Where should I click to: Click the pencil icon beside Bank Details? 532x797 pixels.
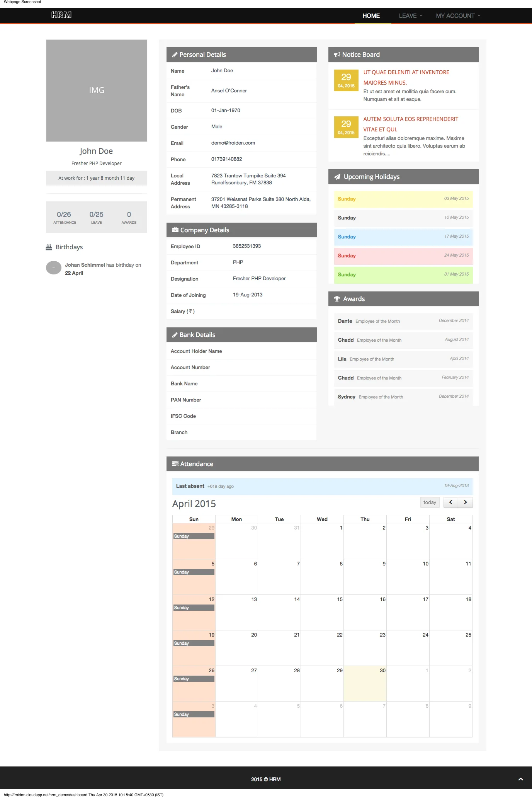coord(175,335)
